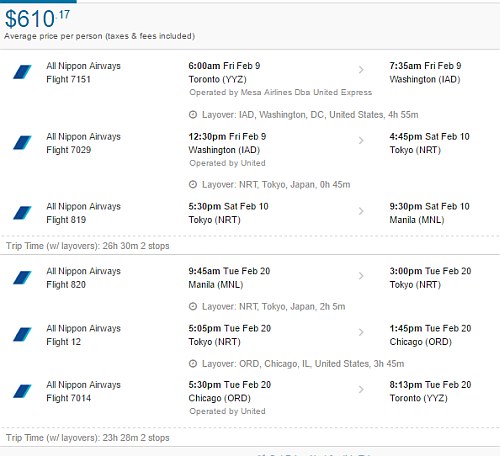
Task: Click the clock icon for IAD layover
Action: click(x=193, y=115)
